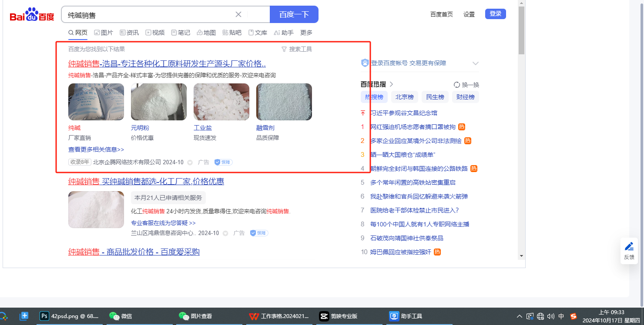Switch to the 网页 tab
Viewport: 644px width, 325px height.
coord(78,33)
